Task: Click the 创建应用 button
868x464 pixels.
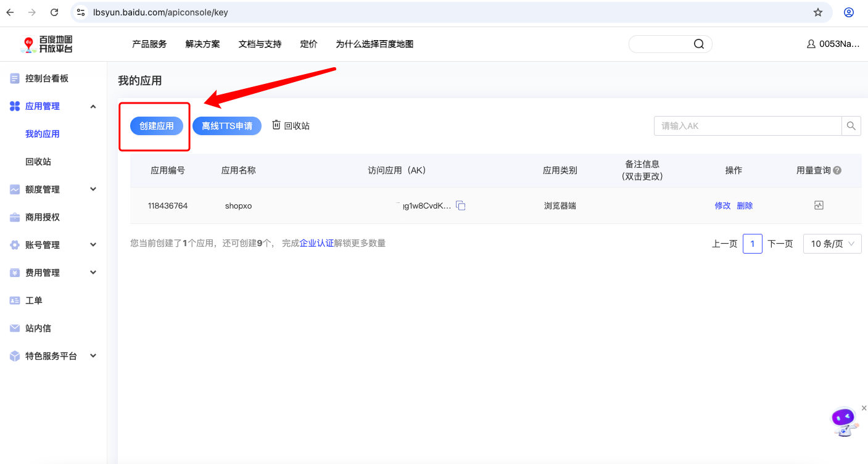Action: click(x=157, y=126)
